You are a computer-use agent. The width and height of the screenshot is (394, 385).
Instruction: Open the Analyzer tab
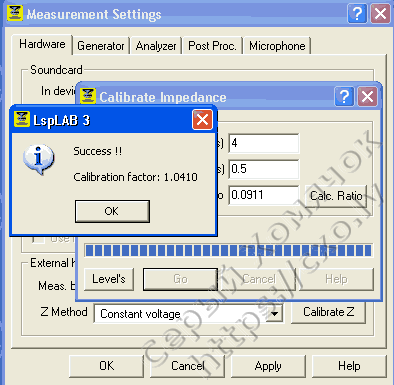156,46
